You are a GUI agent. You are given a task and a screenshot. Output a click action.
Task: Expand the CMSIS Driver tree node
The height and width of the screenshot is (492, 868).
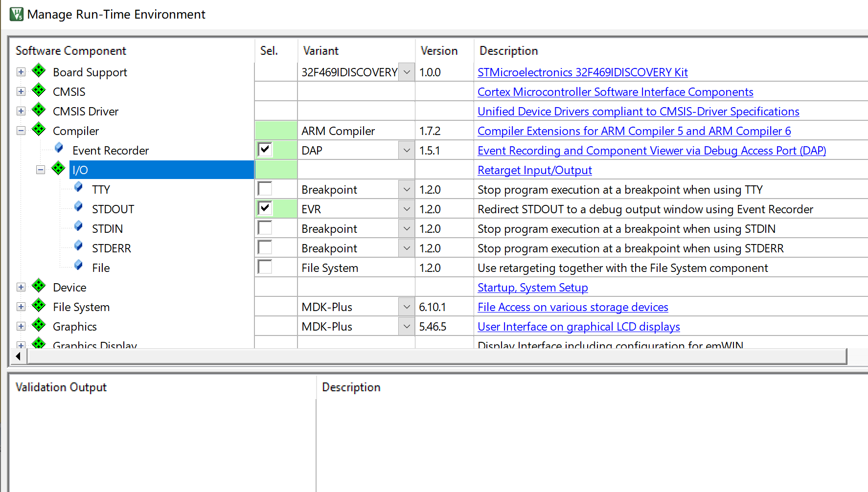pos(21,111)
